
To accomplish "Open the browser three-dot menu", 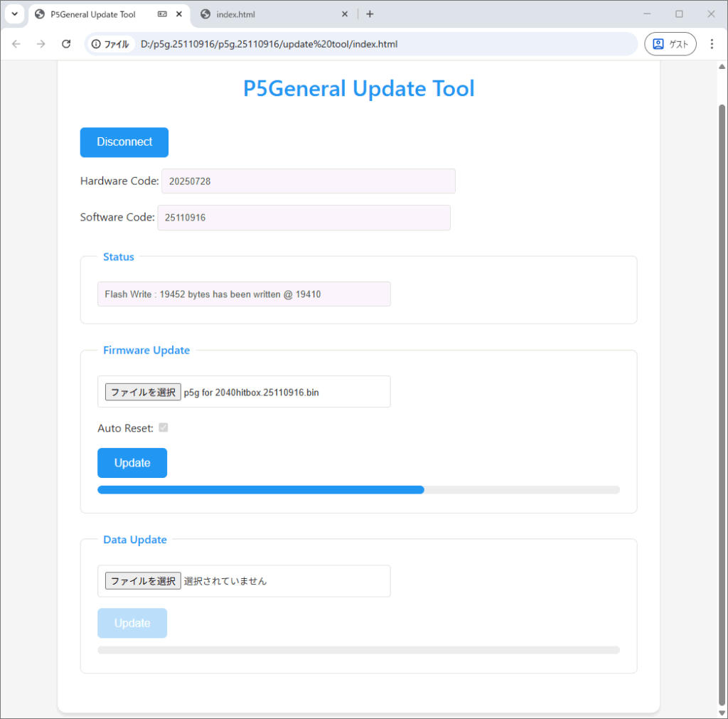I will [712, 44].
